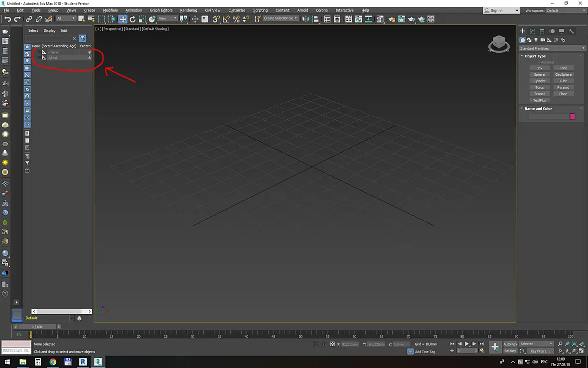Open the Rendering menu
Screen dimensions: 588x368
(x=188, y=10)
